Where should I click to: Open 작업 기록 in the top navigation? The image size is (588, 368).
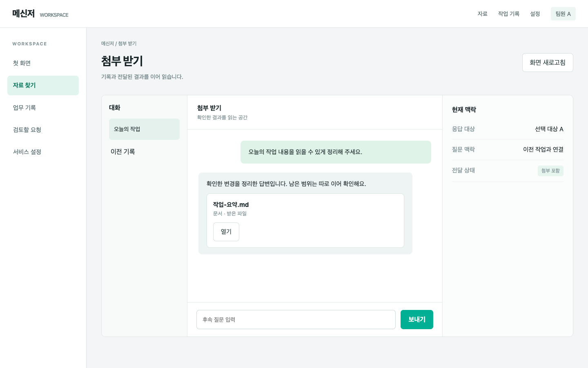tap(508, 14)
